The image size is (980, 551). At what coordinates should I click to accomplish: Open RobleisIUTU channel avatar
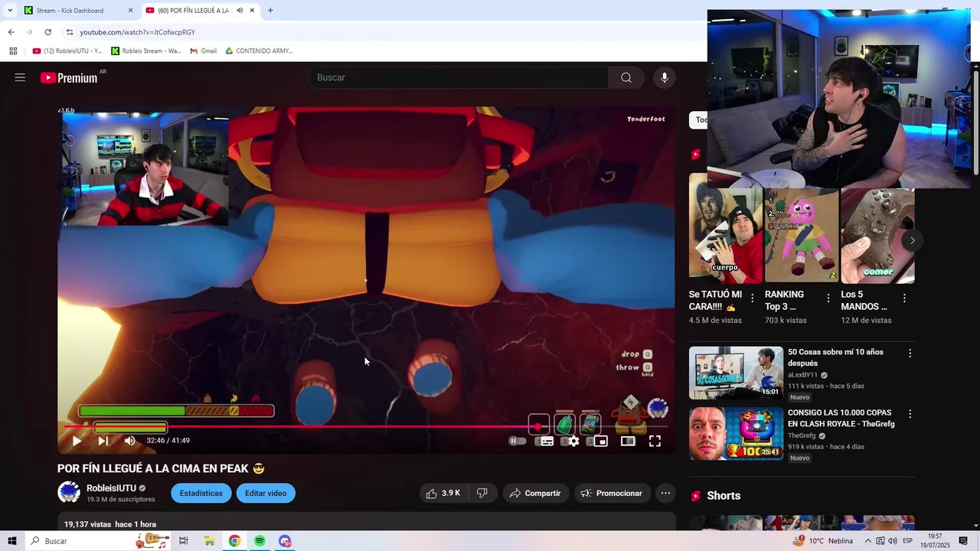tap(69, 493)
